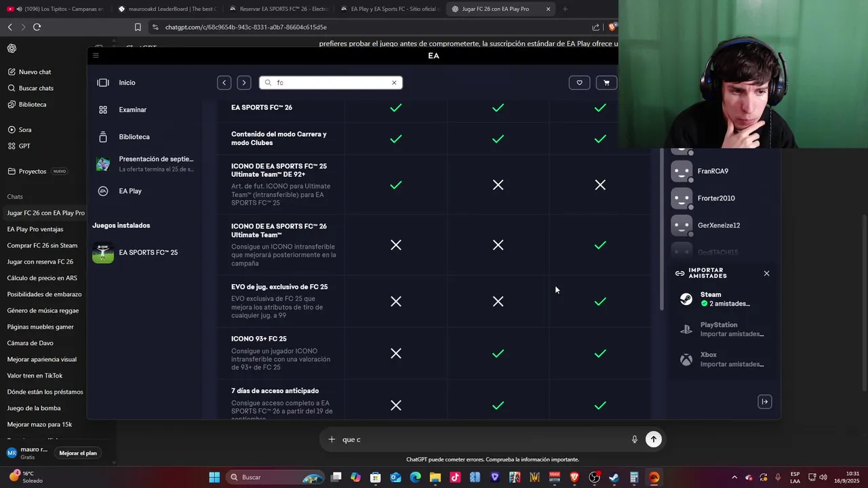Open chat 'Género de música reggae'
Viewport: 868px width, 488px height.
[x=43, y=310]
